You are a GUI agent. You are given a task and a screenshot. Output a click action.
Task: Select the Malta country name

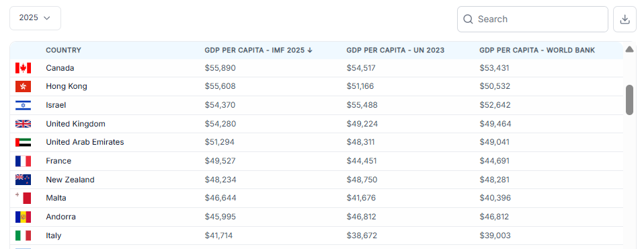56,198
